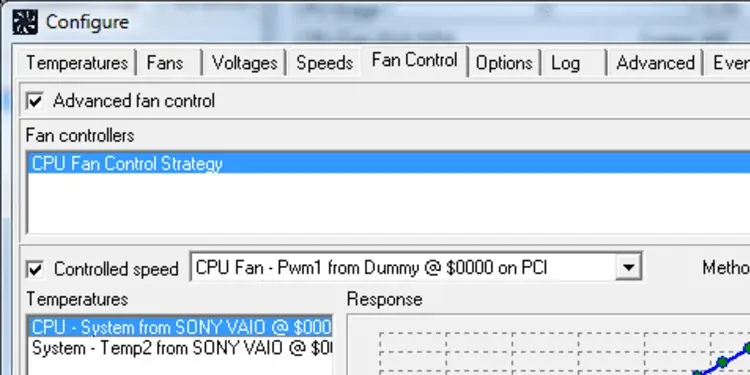Open the Controlled speed dropdown arrow
Screen dimensions: 750x375
(x=628, y=267)
